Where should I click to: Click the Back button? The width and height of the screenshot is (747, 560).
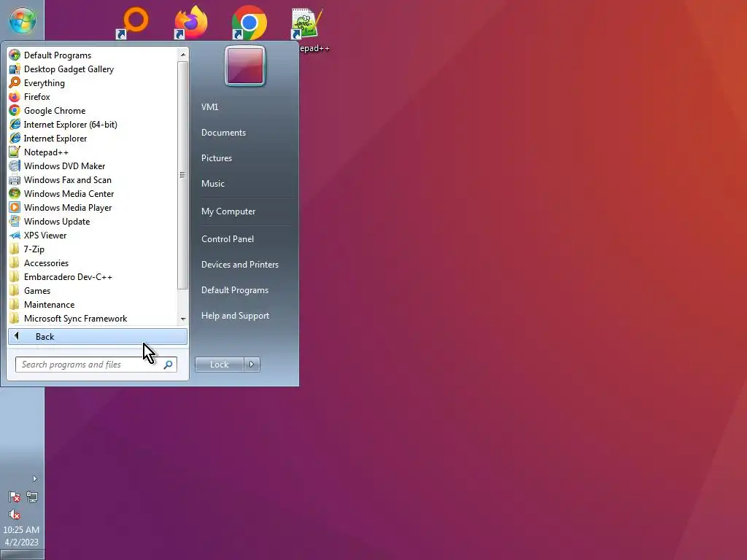(x=98, y=337)
